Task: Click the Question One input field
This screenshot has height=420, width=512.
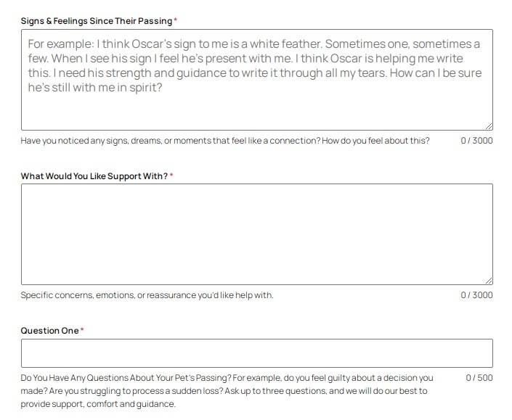Action: [256, 353]
